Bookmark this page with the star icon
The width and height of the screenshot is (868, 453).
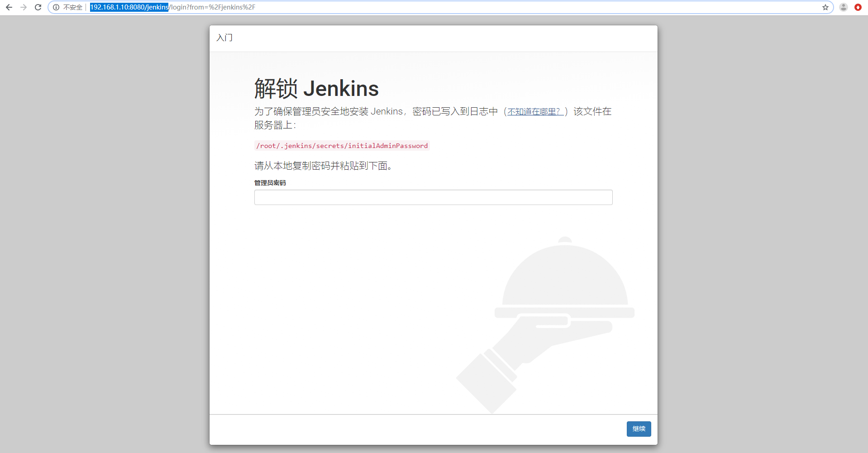(x=825, y=7)
